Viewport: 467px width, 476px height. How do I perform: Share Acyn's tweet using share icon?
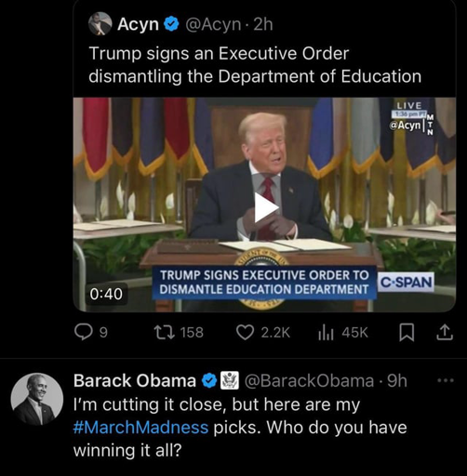[x=445, y=332]
